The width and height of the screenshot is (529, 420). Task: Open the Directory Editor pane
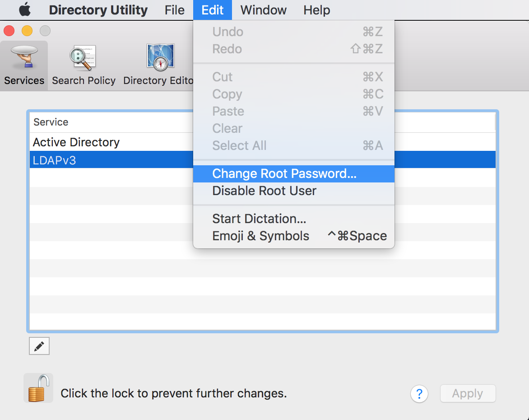158,66
